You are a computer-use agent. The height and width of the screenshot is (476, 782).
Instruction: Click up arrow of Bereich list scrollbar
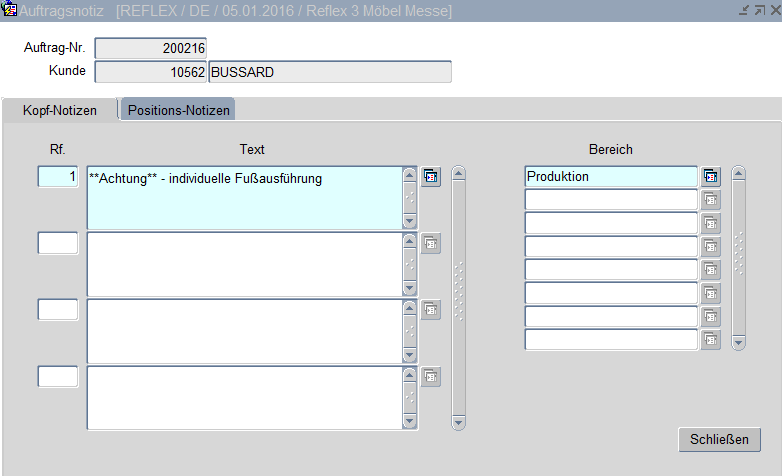pos(739,173)
